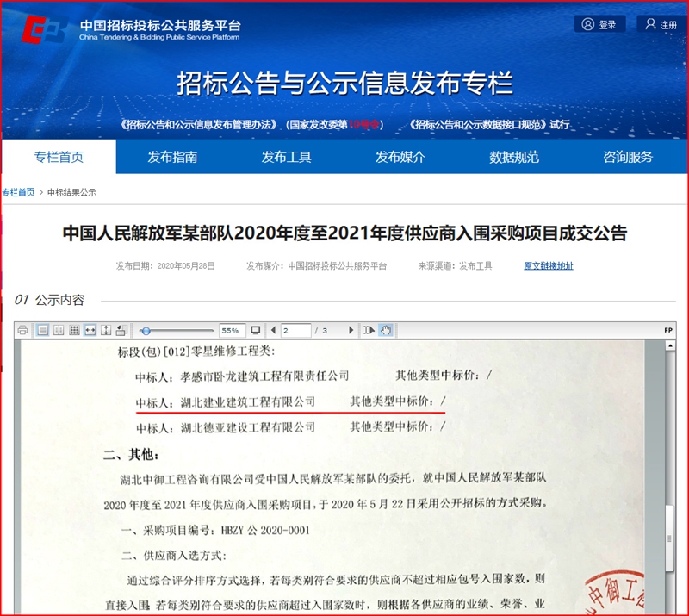Click the 供应商入选方式 line
This screenshot has height=616, width=689.
coord(174,556)
